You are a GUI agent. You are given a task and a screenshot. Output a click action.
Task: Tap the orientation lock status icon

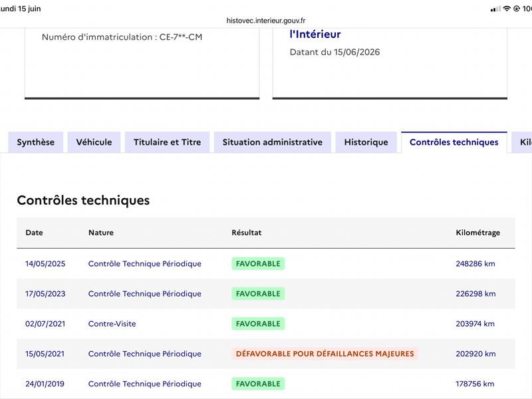(x=517, y=9)
